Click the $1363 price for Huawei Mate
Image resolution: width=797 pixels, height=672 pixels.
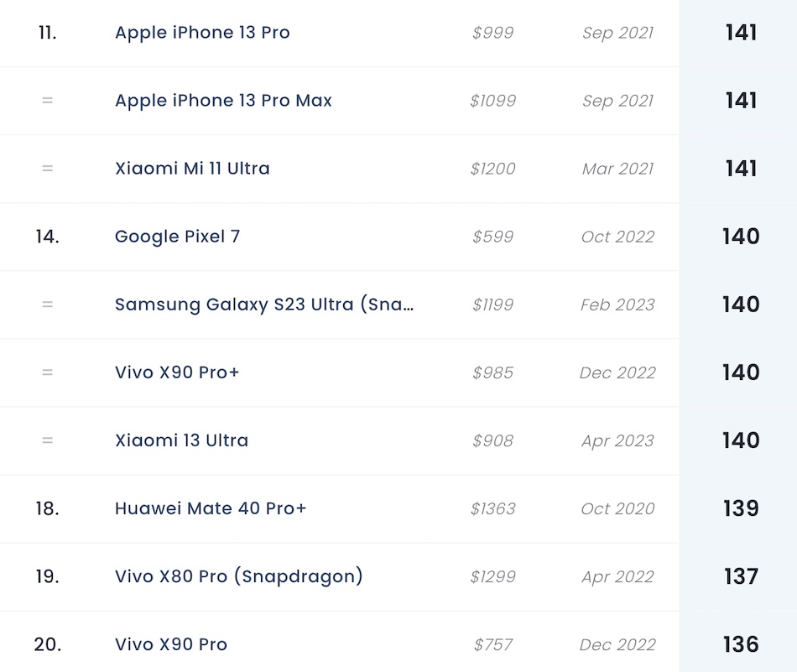tap(492, 508)
